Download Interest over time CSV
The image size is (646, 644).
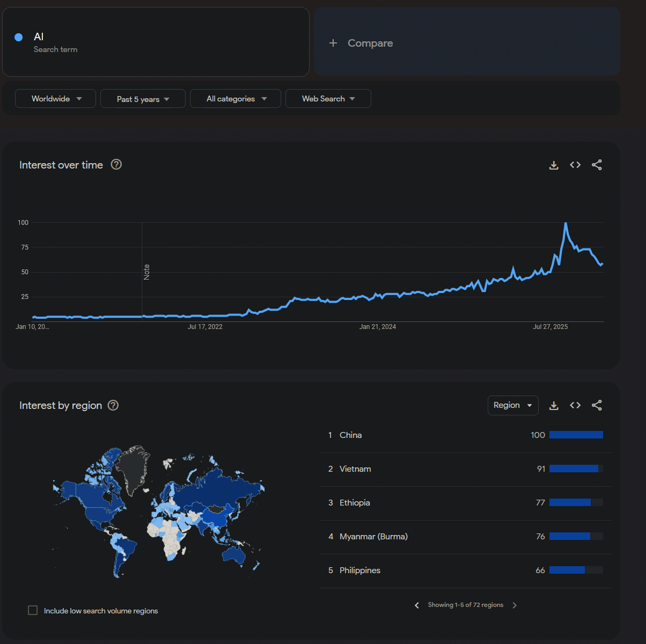pyautogui.click(x=554, y=165)
